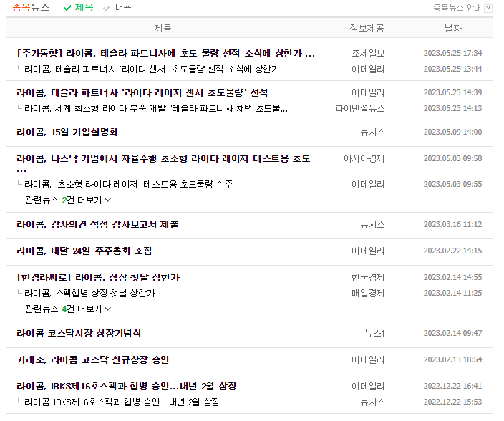Click the 매일경제 source text
504x421 pixels.
pyautogui.click(x=368, y=293)
